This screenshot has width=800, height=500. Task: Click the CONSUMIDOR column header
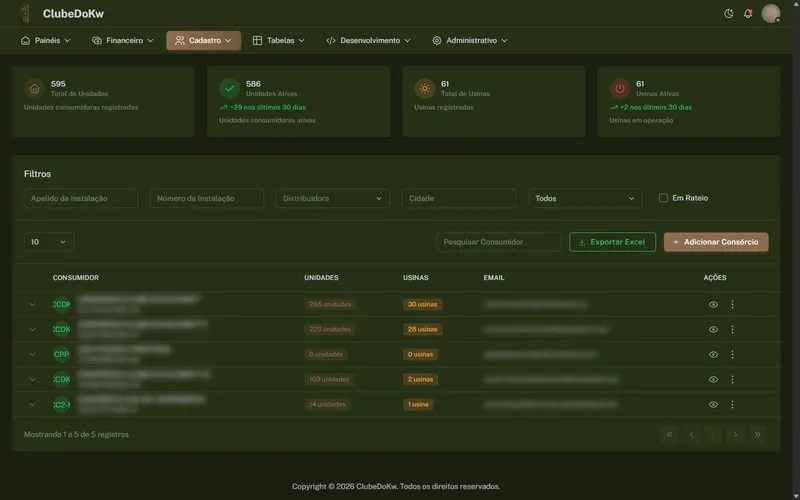[x=76, y=278]
